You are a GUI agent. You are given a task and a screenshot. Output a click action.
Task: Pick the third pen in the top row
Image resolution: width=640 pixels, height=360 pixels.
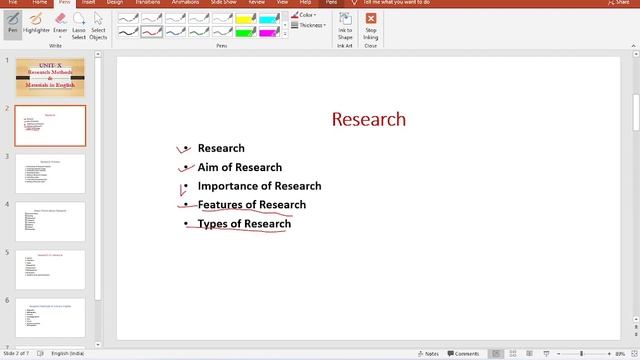(176, 18)
